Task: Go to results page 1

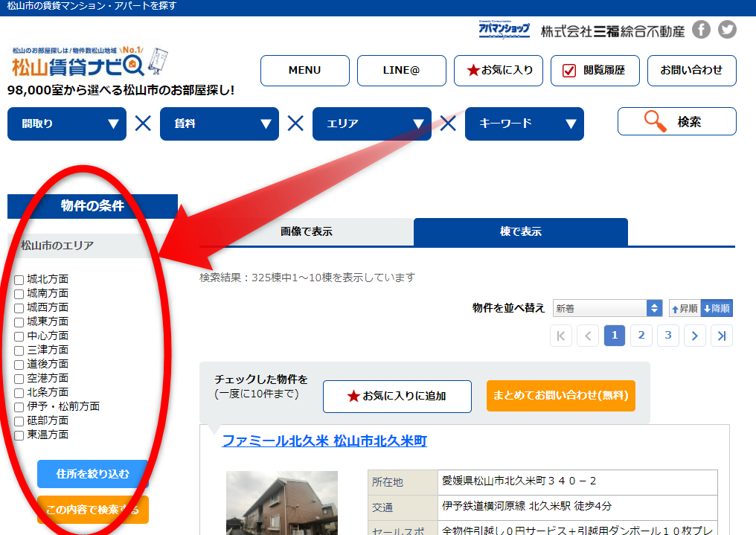Action: [615, 336]
